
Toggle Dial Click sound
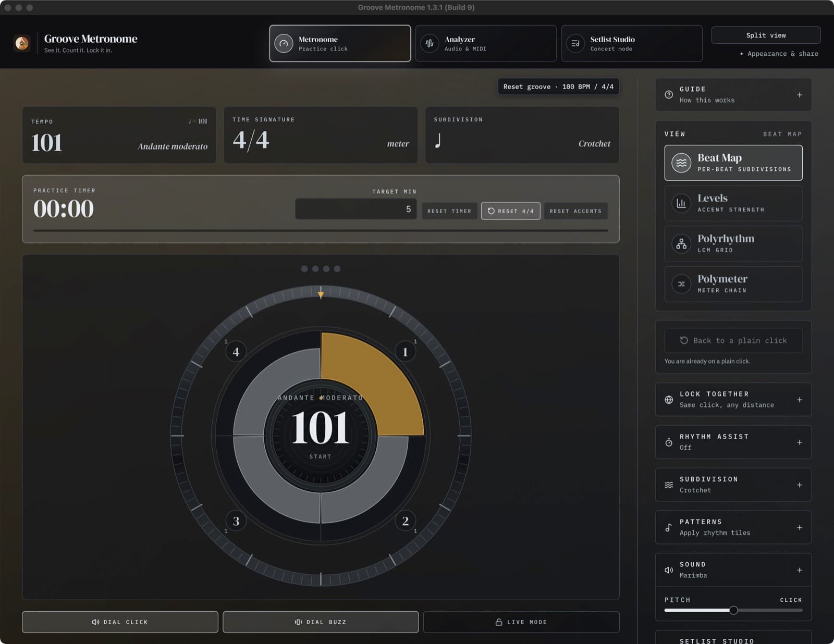pos(120,622)
